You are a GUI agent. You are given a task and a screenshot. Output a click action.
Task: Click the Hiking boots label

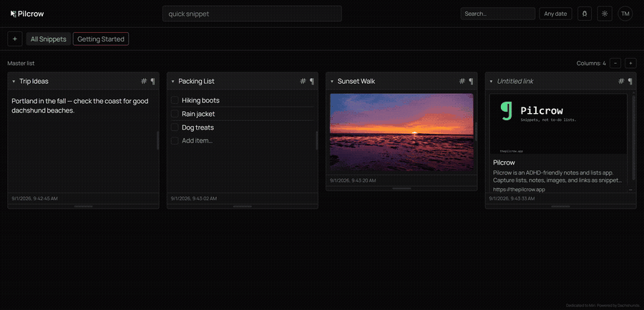(200, 100)
